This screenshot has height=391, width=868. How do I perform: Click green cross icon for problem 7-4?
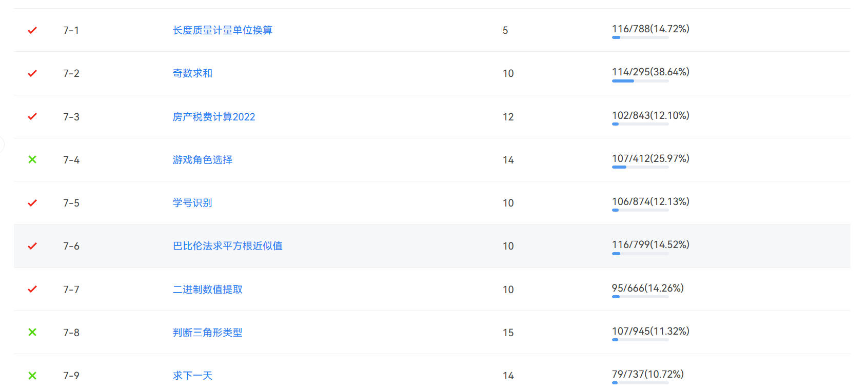(32, 160)
